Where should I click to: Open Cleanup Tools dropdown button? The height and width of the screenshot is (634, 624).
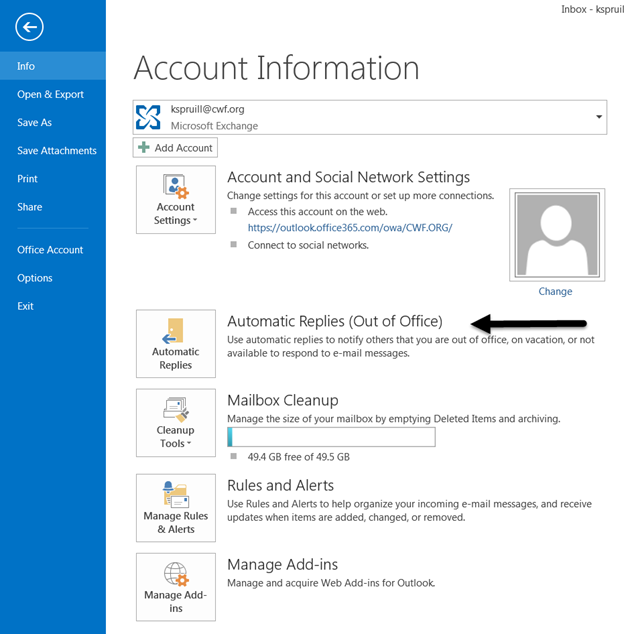pyautogui.click(x=176, y=423)
